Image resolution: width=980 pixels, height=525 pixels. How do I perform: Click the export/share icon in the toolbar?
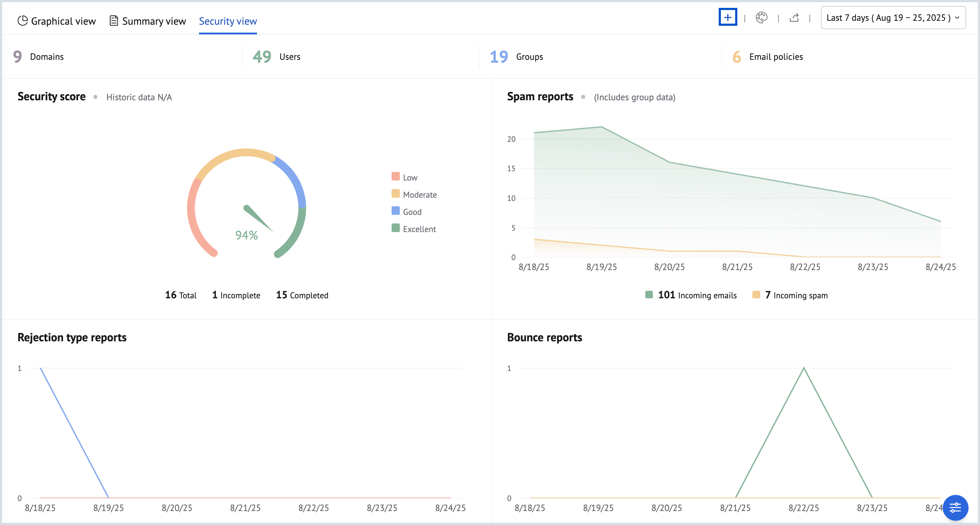click(x=794, y=17)
